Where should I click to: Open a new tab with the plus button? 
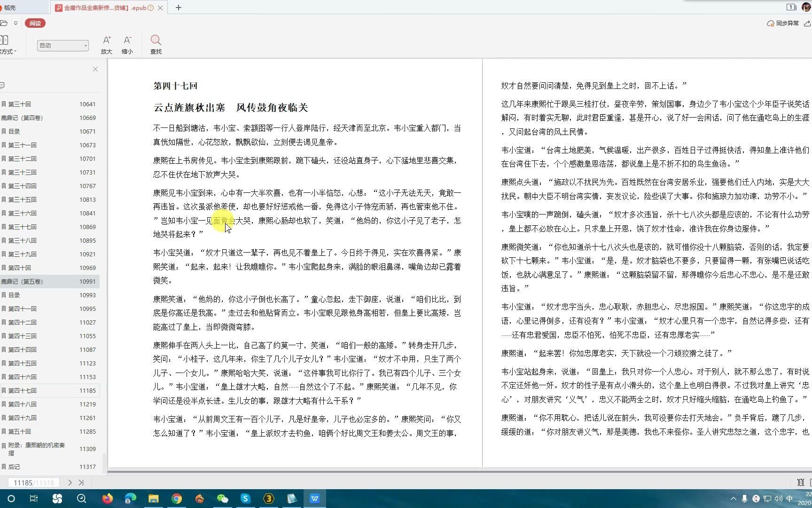(x=178, y=8)
